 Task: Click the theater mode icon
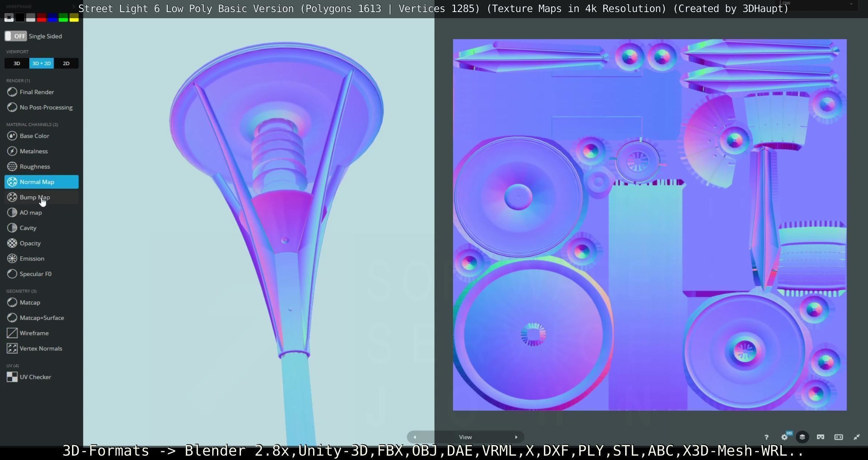pyautogui.click(x=839, y=437)
